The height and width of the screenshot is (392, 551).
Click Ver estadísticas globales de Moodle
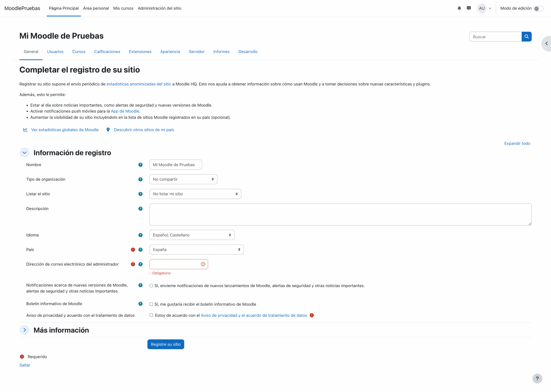[65, 130]
